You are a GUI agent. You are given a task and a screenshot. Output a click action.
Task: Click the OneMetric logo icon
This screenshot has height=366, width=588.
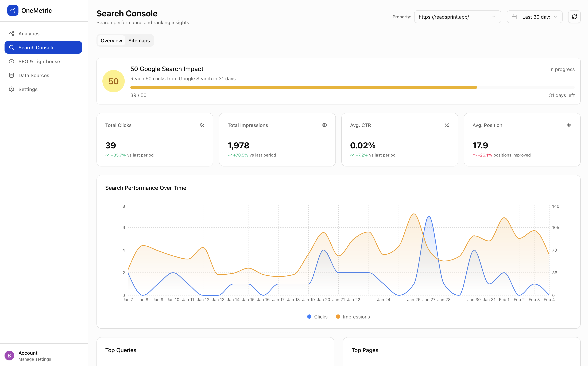tap(13, 10)
